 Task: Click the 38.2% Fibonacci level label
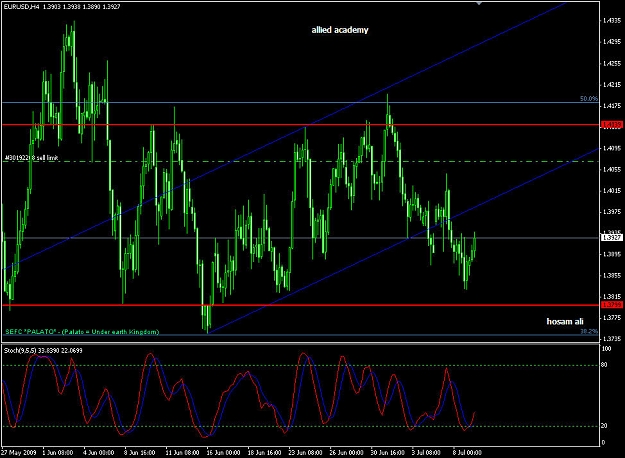589,331
